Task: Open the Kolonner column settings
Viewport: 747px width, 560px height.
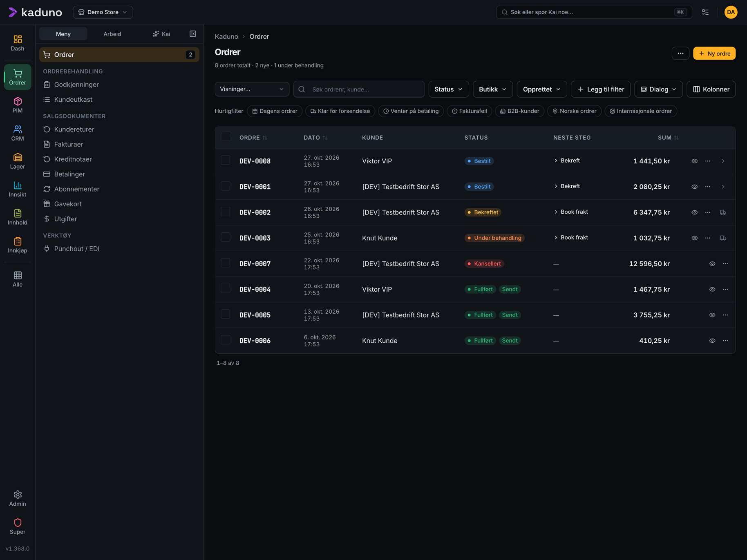Action: (x=711, y=89)
